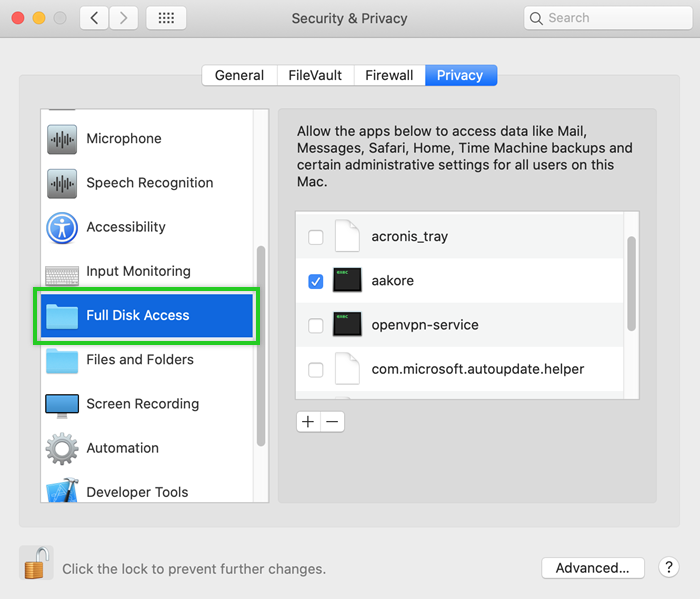
Task: Open the Accessibility privacy category
Action: point(125,227)
